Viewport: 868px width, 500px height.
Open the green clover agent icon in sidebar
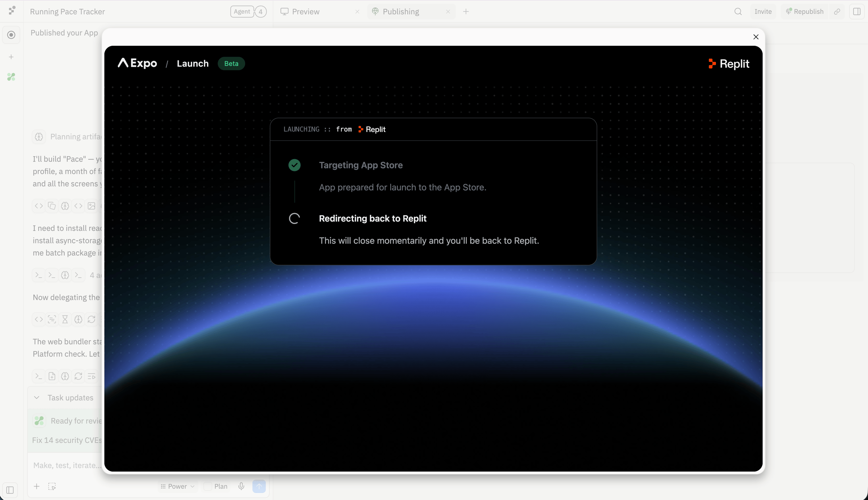point(11,77)
